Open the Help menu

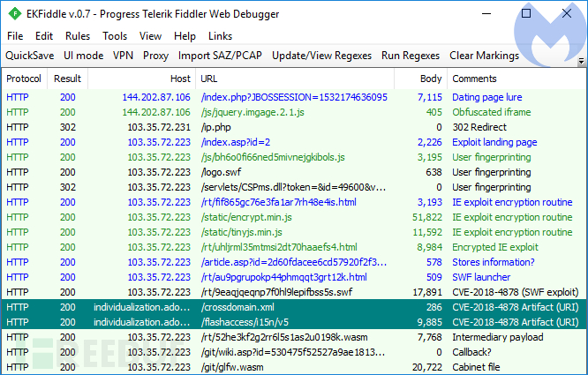pos(185,36)
